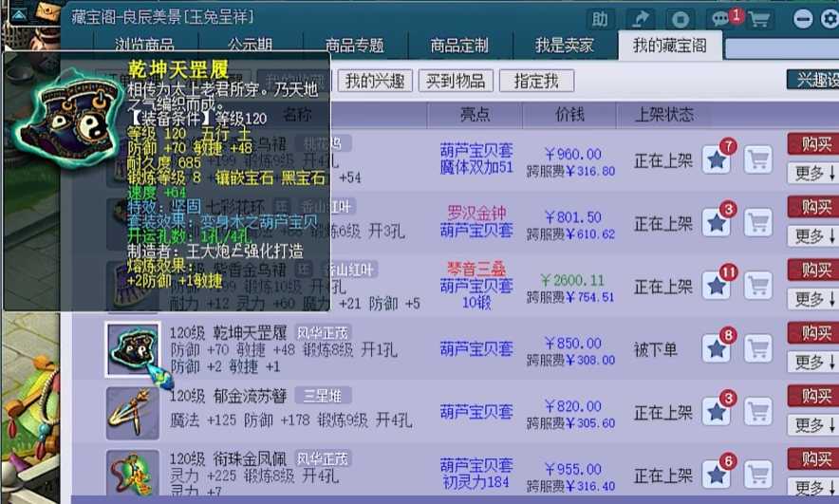Image resolution: width=839 pixels, height=504 pixels.
Task: Click the 郁金流苏簪 hairpin thumbnail
Action: [x=132, y=413]
